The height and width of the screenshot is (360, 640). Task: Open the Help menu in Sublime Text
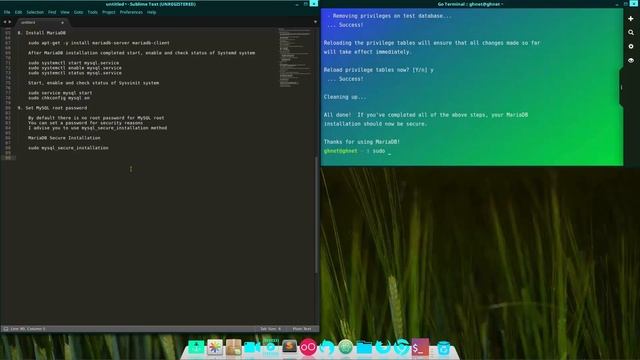point(151,12)
